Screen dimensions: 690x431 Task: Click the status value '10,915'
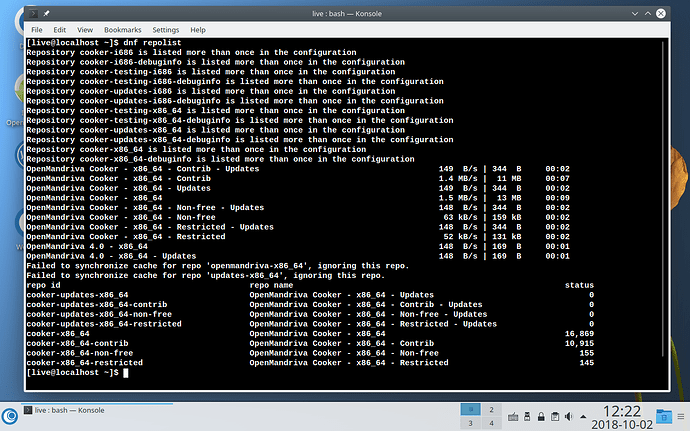pyautogui.click(x=579, y=343)
